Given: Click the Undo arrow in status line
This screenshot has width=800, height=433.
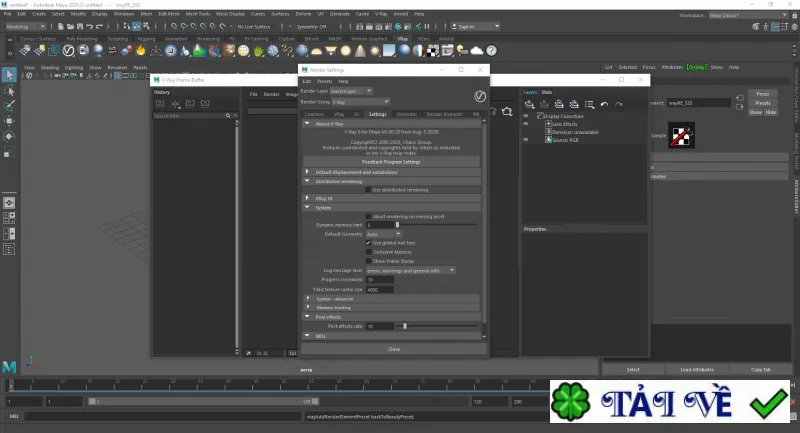Looking at the screenshot, I should tap(90, 27).
